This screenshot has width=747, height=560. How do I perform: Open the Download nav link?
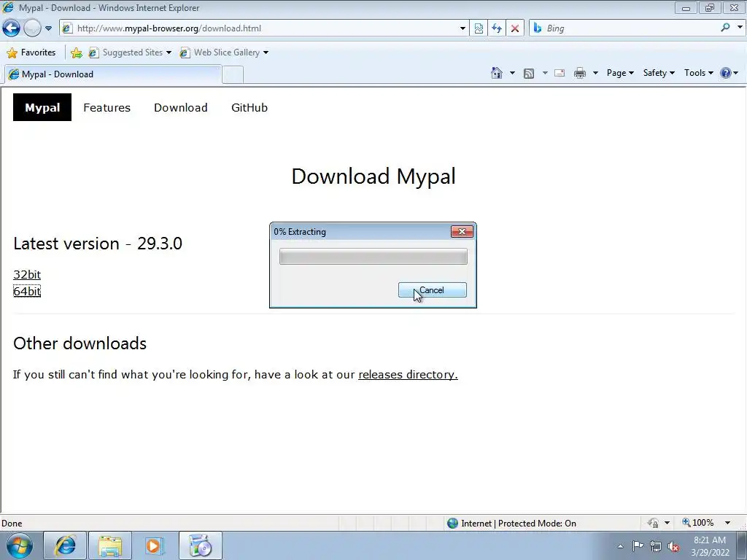tap(181, 108)
